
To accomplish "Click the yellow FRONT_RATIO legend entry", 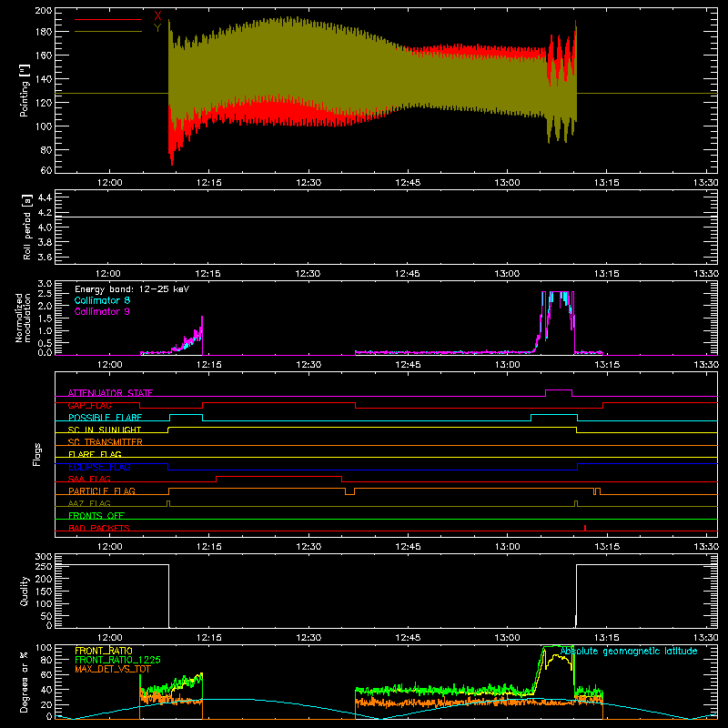I will (104, 651).
